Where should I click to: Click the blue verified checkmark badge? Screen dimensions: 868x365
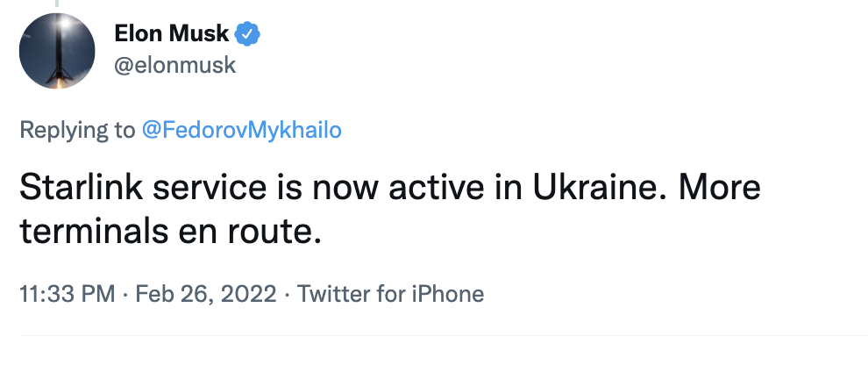249,35
